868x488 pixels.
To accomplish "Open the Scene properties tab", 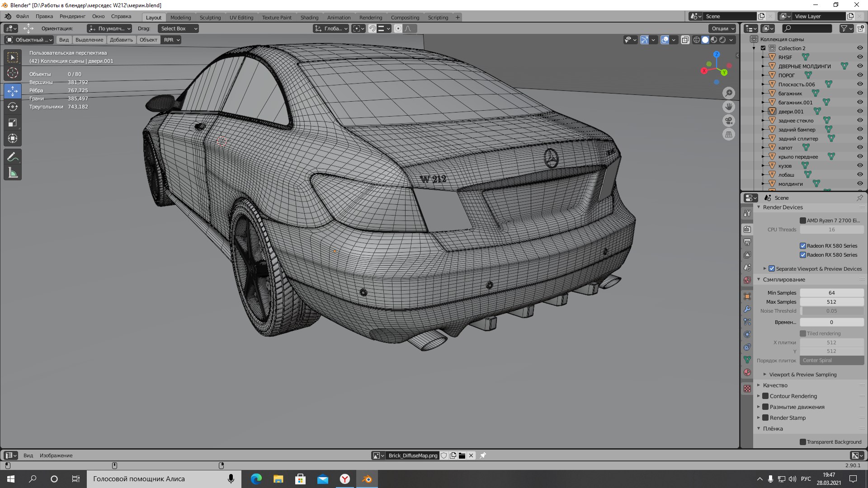I will point(747,267).
